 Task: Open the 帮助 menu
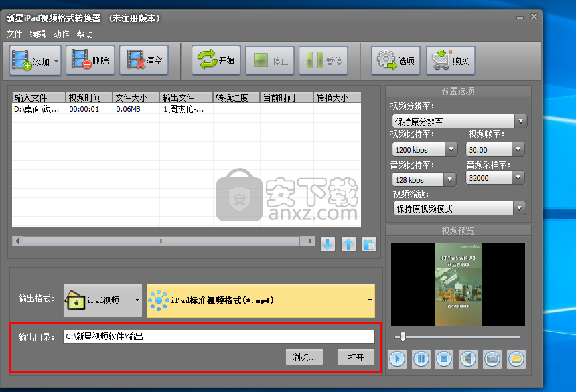tap(84, 34)
